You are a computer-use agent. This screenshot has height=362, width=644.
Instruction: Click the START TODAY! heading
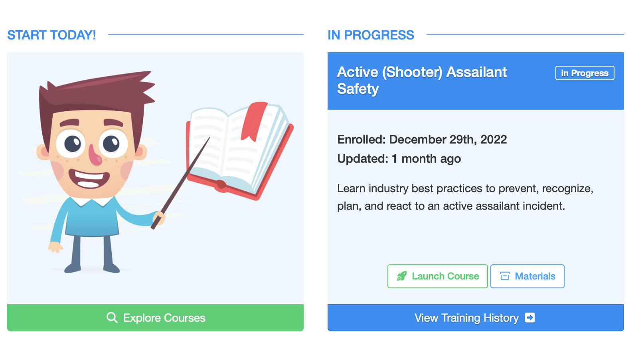(x=51, y=35)
